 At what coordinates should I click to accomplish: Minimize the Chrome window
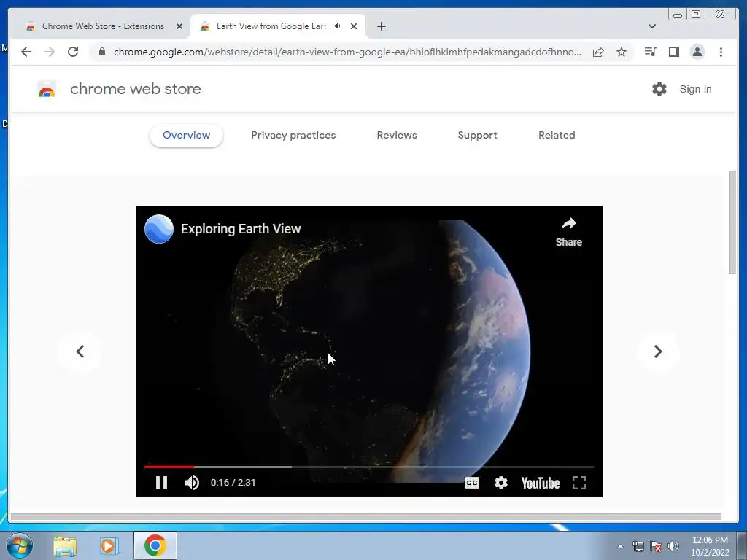tap(678, 15)
